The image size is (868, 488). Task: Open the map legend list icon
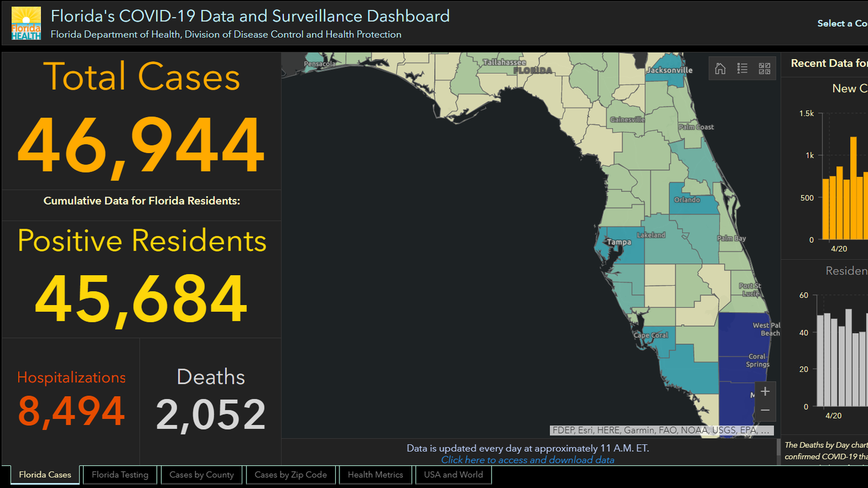[742, 68]
